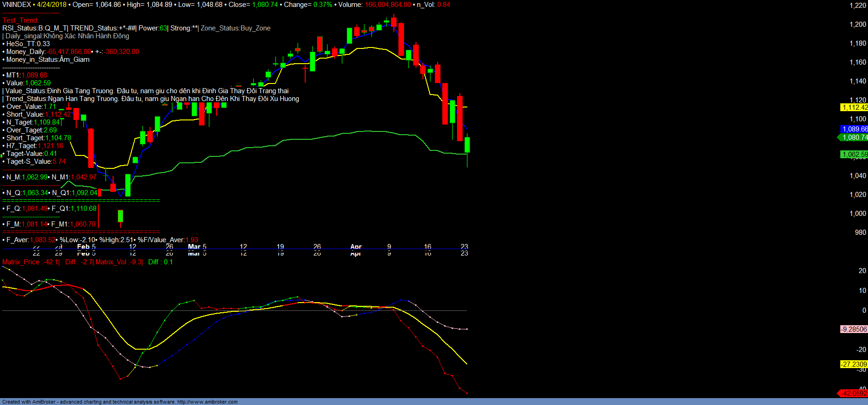Screen dimensions: 868x405
Task: Click the yellow 1,112.42 price label
Action: pos(854,107)
